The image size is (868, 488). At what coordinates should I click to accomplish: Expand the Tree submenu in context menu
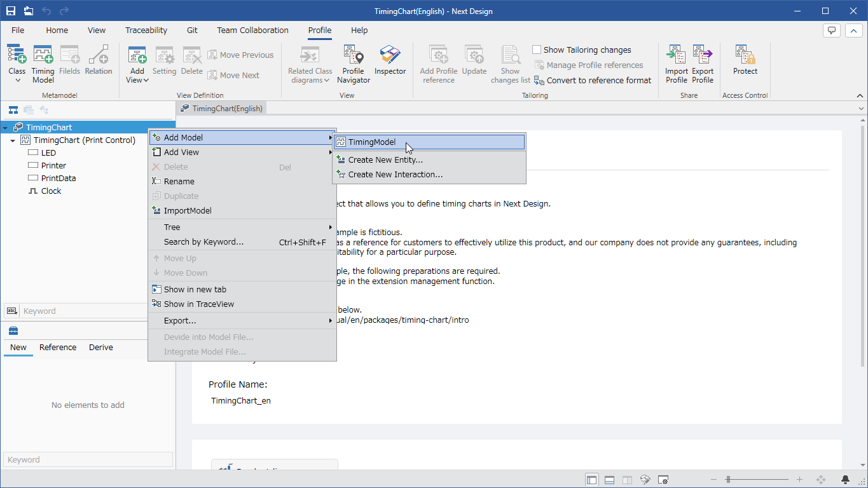[x=242, y=227]
